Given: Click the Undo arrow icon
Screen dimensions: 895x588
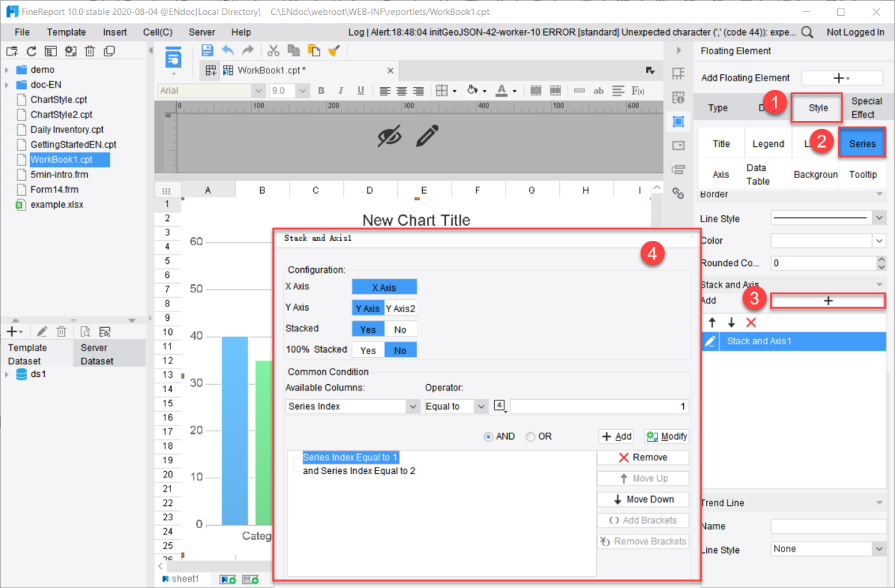Looking at the screenshot, I should [x=227, y=50].
